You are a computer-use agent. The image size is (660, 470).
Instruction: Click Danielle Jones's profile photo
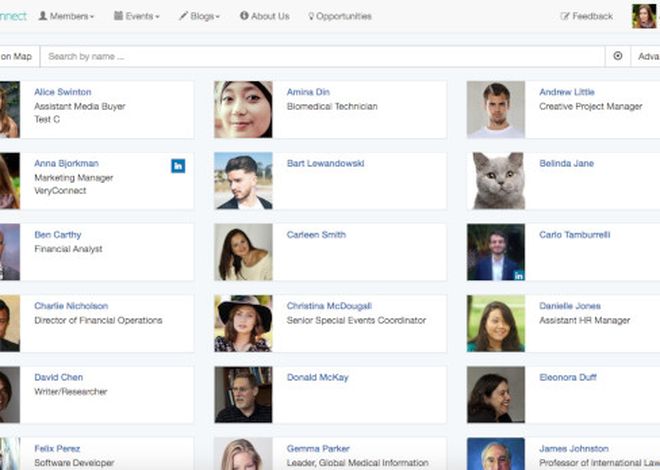496,324
